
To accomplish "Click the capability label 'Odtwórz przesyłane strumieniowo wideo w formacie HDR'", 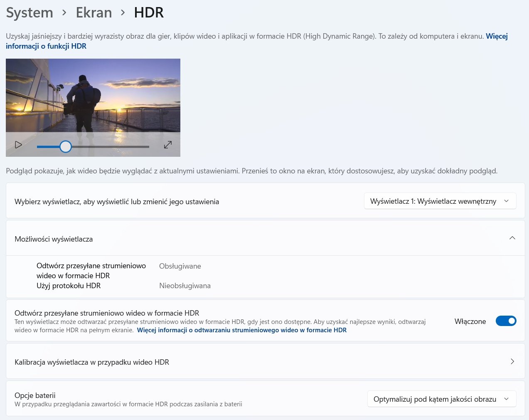I will click(91, 271).
